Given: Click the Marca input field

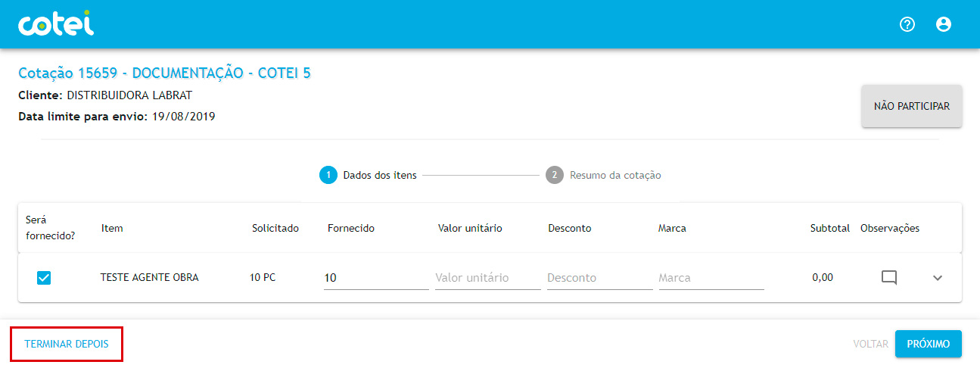Looking at the screenshot, I should (x=710, y=278).
